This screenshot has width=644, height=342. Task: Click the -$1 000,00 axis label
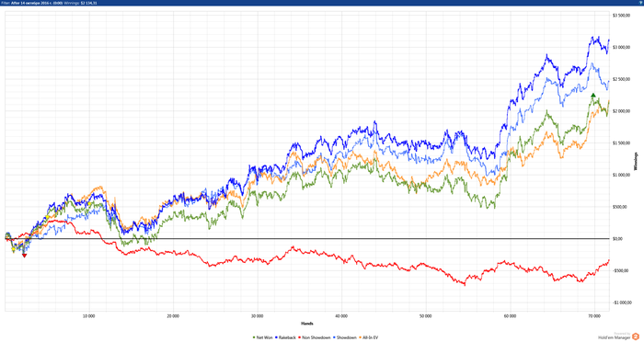pos(622,302)
